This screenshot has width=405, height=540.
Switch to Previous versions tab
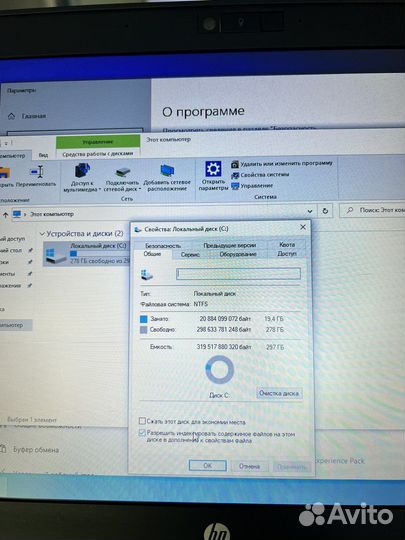[229, 245]
